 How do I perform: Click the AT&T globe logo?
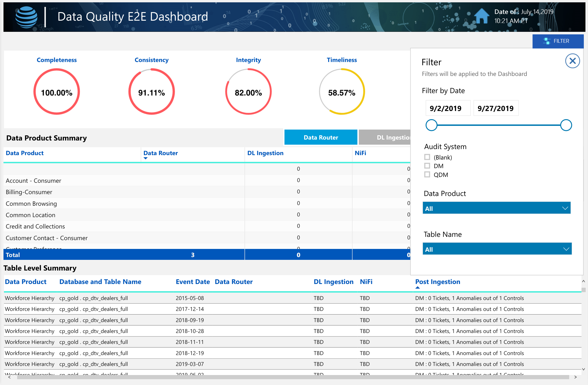(26, 17)
